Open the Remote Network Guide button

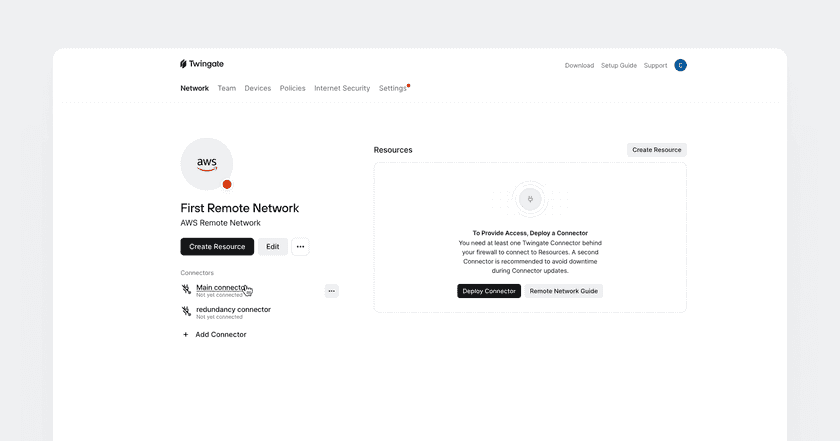point(564,291)
